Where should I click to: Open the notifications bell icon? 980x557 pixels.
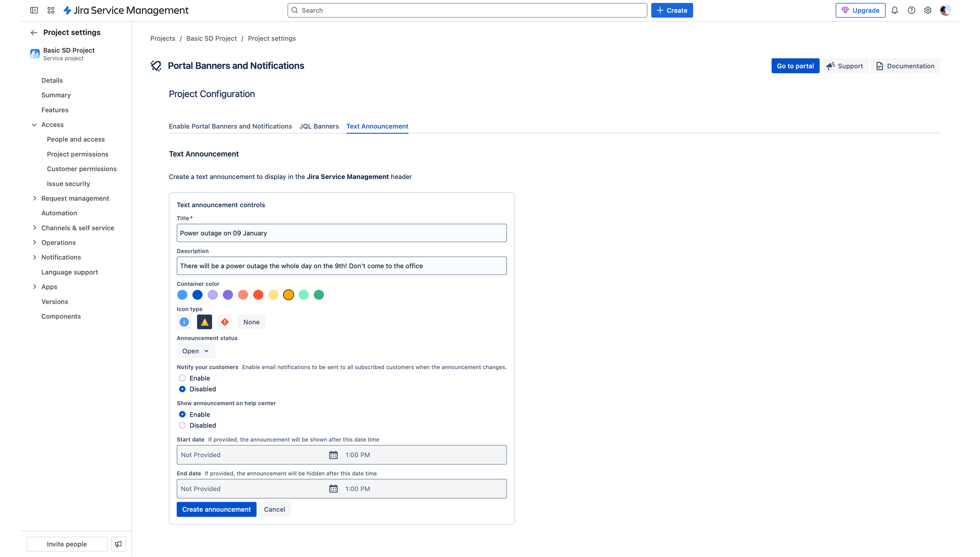(895, 10)
